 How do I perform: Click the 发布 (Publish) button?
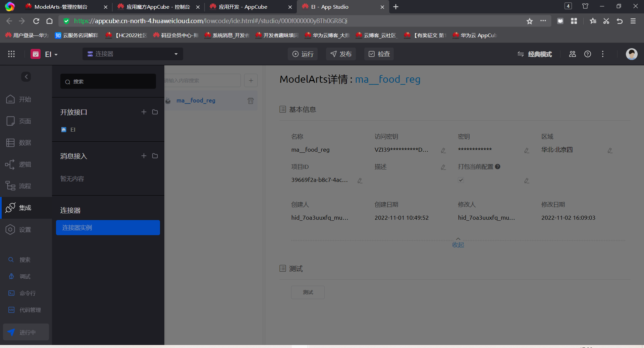(341, 54)
